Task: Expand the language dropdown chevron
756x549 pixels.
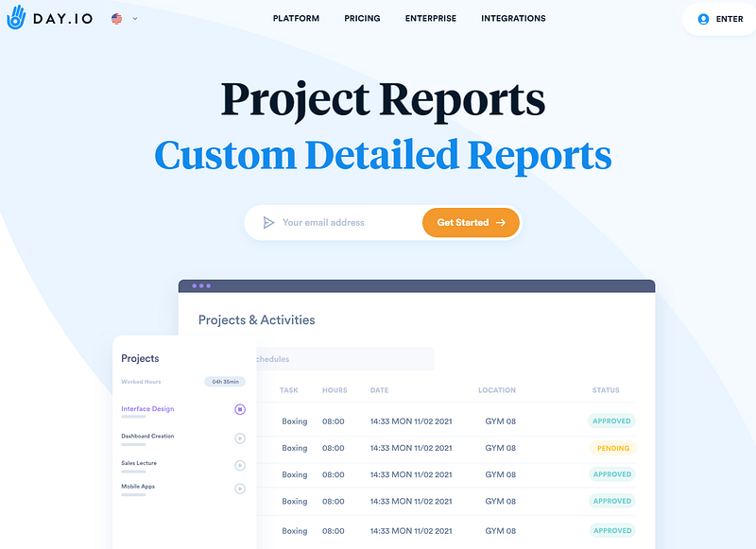Action: tap(135, 19)
